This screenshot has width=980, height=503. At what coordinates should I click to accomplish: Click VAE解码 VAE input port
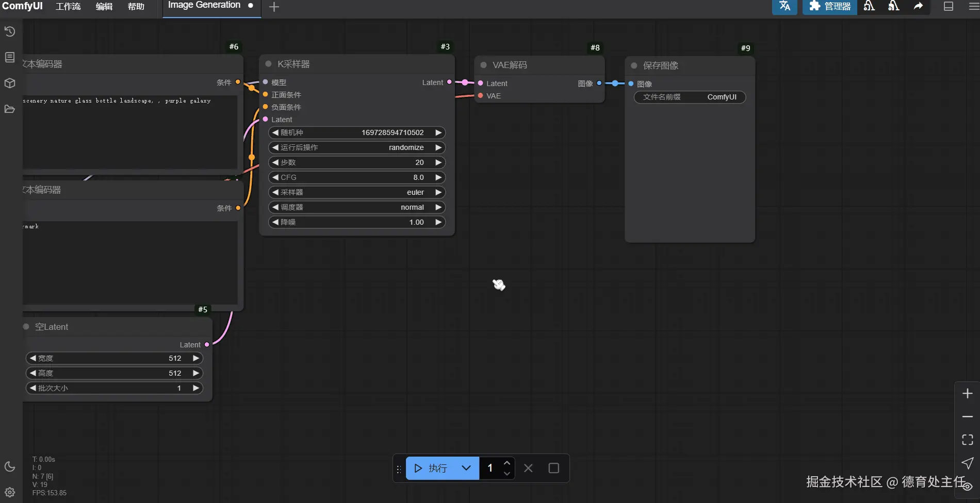click(x=480, y=95)
